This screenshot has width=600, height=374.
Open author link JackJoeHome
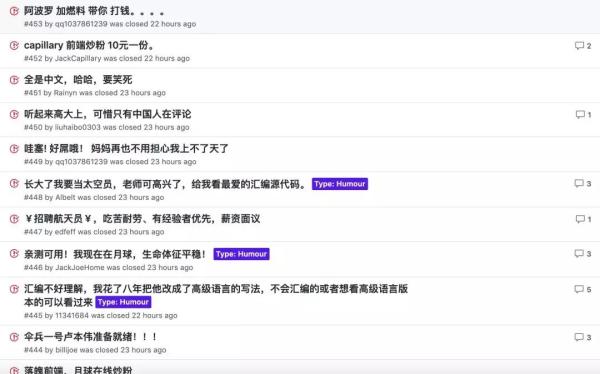coord(80,268)
